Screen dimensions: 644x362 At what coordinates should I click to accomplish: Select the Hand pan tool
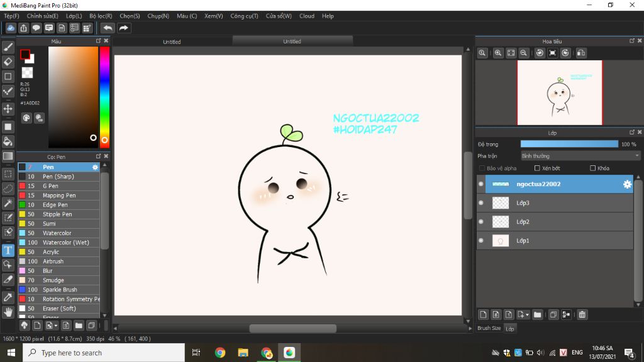tap(8, 312)
